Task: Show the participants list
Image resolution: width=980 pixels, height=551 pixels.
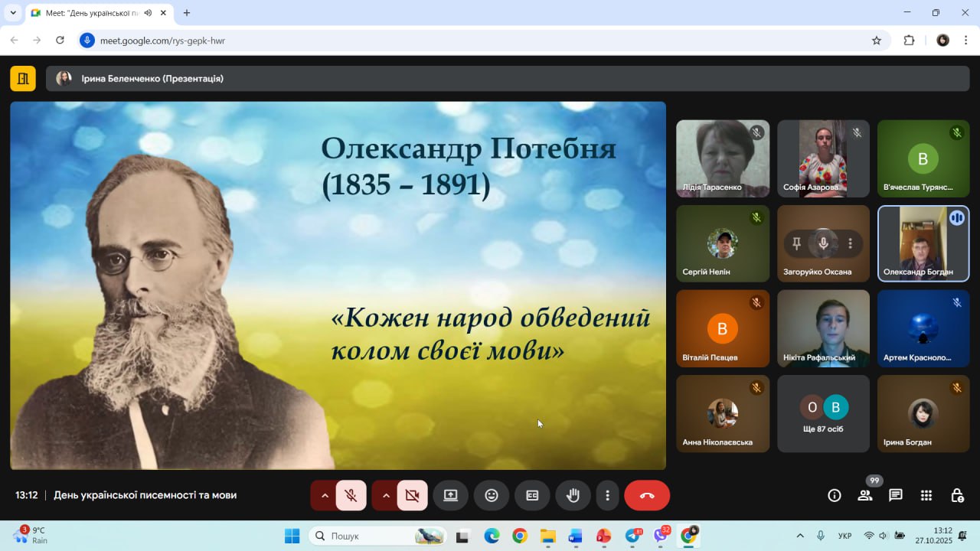Action: coord(865,495)
